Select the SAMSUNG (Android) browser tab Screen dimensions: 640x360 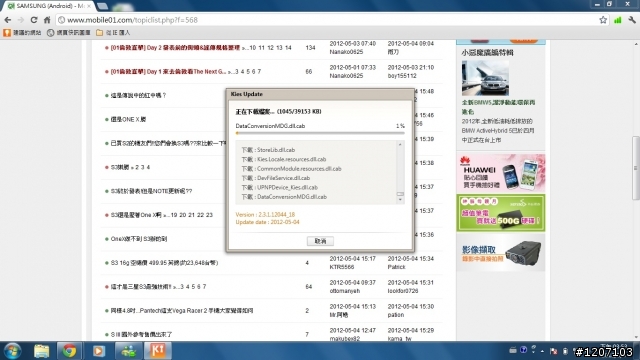tap(49, 6)
